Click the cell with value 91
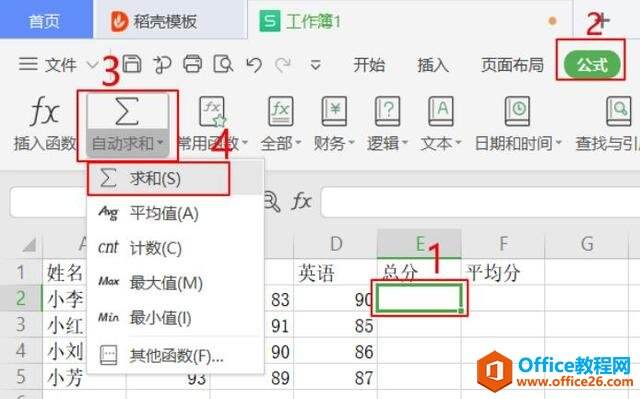 279,325
